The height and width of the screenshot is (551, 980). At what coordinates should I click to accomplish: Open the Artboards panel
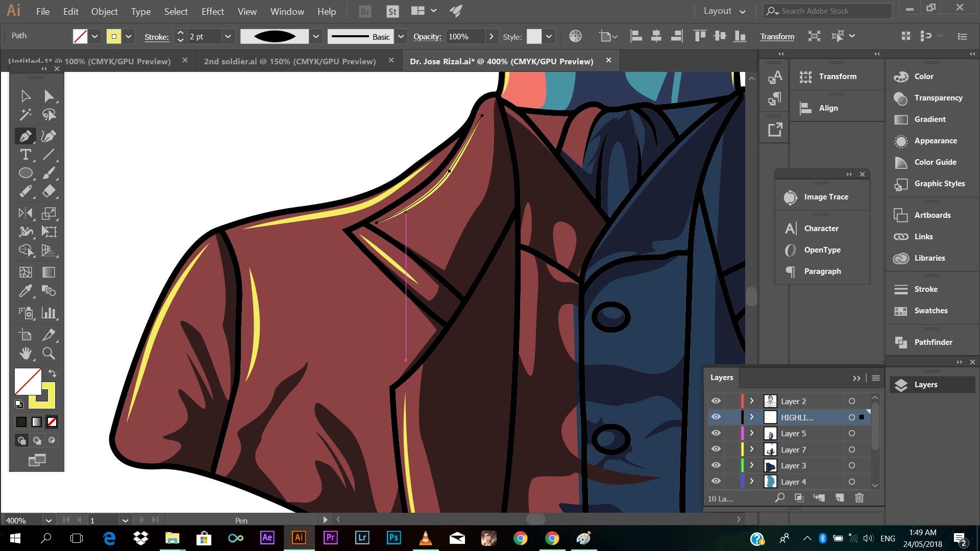click(933, 215)
